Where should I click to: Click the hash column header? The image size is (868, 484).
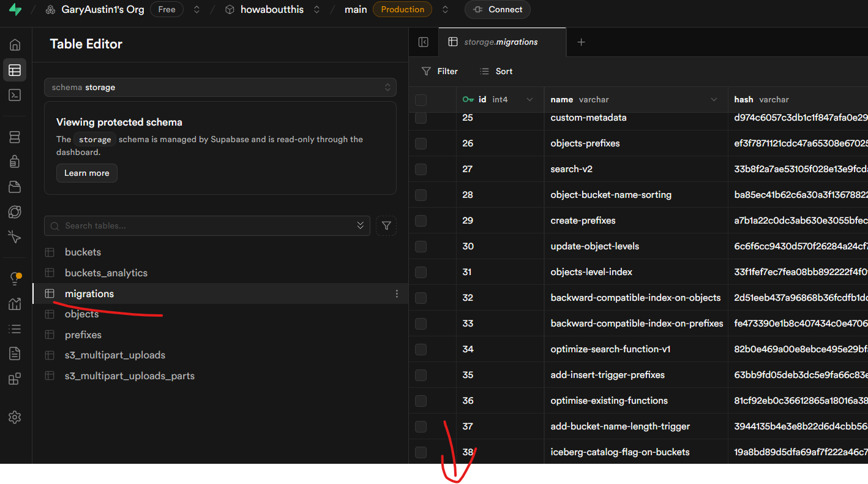tap(798, 100)
